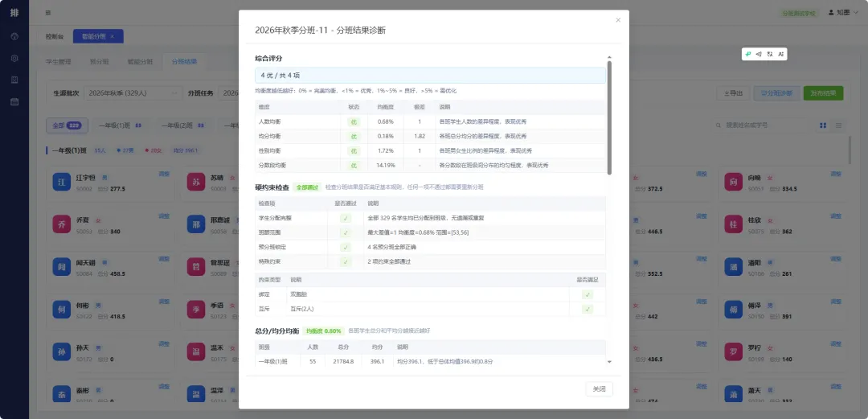This screenshot has height=419, width=868.
Task: Click the 21784.8 total score cell
Action: coord(343,361)
